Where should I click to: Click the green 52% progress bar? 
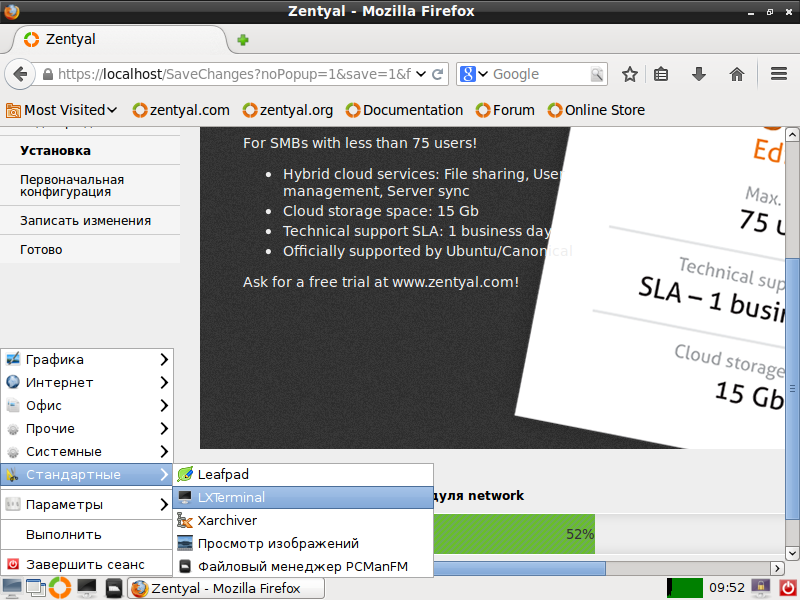(514, 534)
